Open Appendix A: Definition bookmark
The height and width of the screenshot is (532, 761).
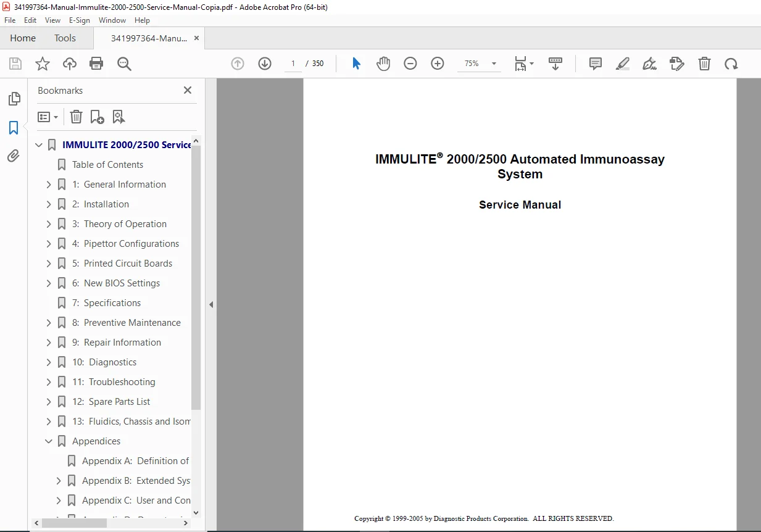(136, 461)
